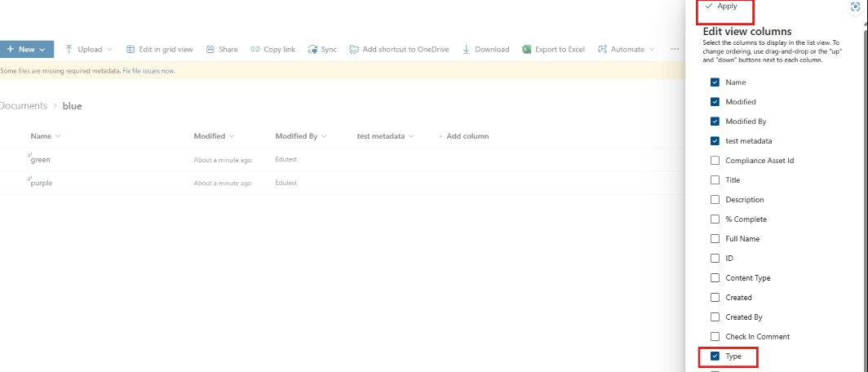The height and width of the screenshot is (372, 868).
Task: Click modified time in green row
Action: (223, 160)
